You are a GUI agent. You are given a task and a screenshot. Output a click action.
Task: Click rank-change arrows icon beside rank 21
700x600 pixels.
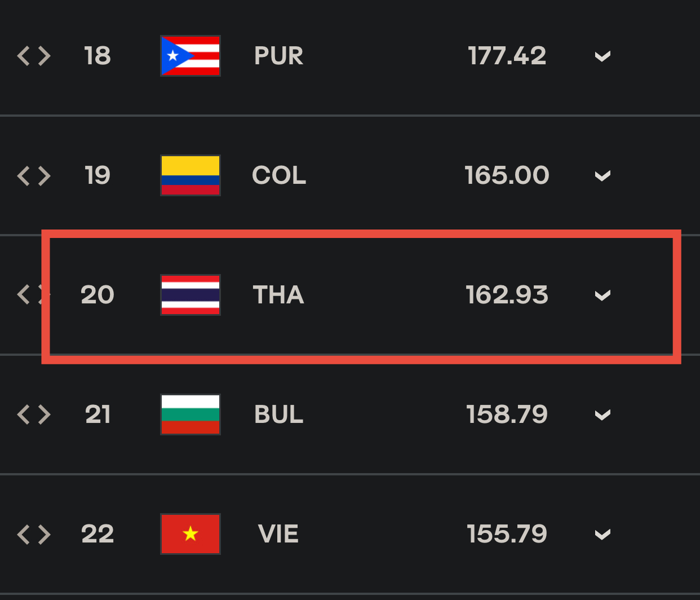34,414
